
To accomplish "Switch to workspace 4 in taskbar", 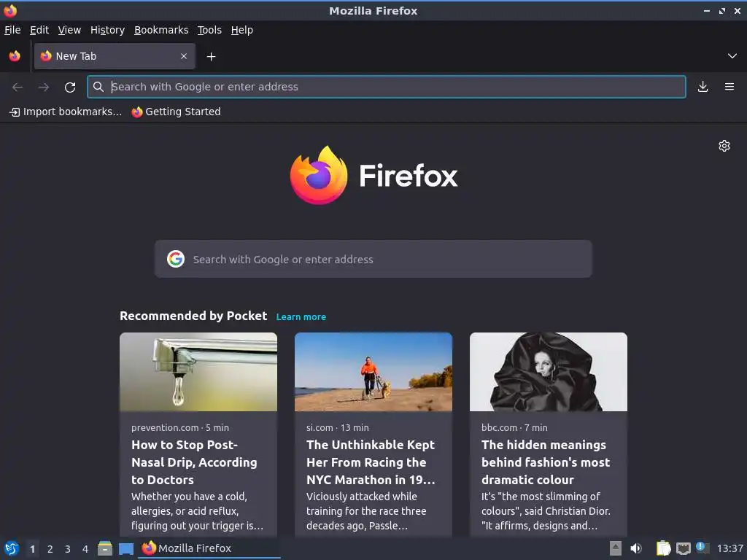I will (x=85, y=549).
